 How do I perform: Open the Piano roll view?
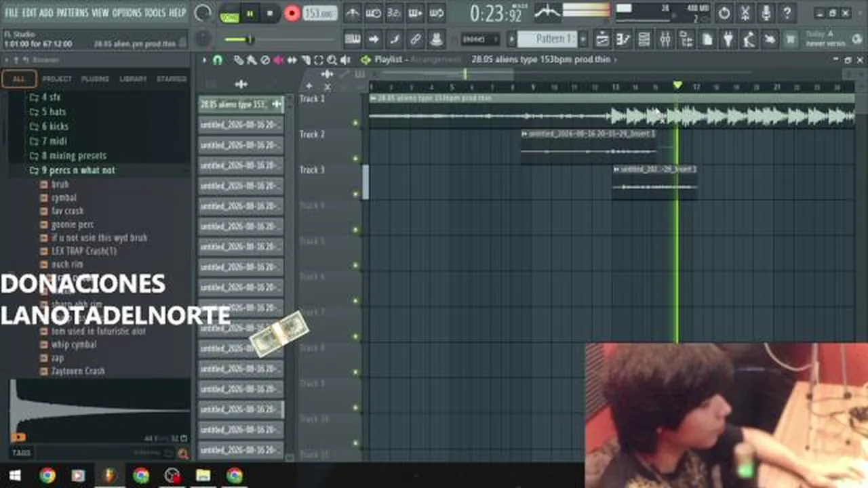pyautogui.click(x=623, y=39)
